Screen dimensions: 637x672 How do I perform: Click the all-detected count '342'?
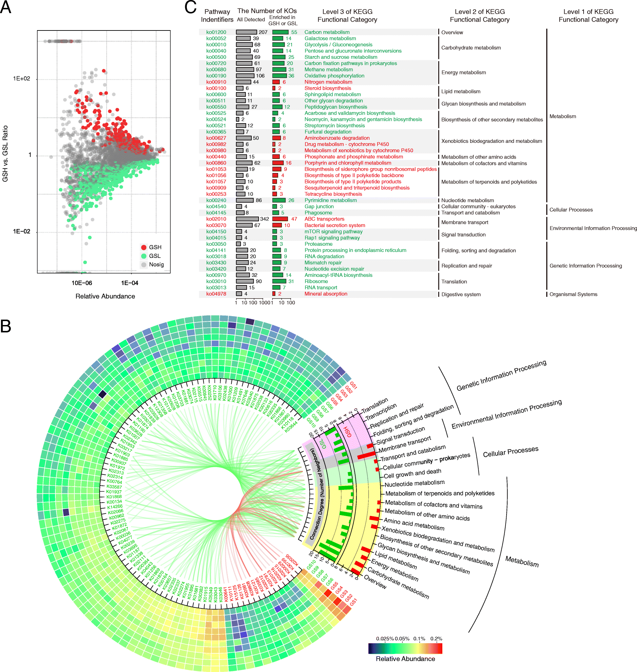[264, 219]
